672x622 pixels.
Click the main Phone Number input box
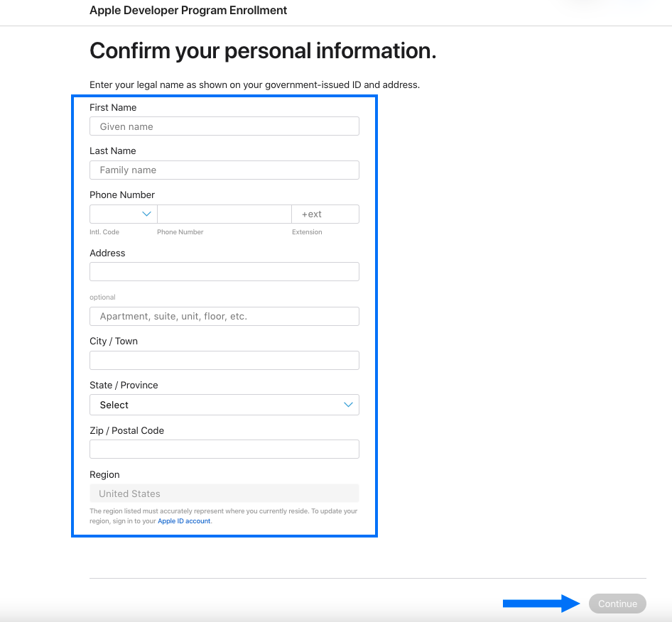click(224, 214)
